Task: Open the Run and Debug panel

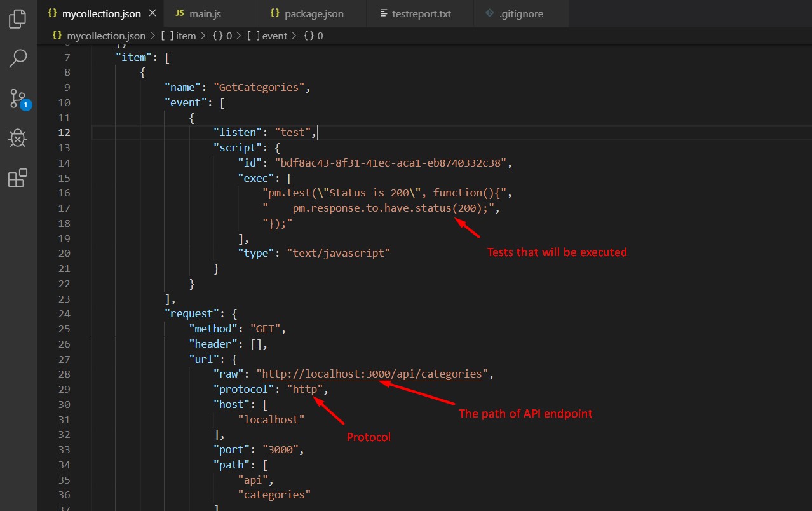Action: coord(17,139)
